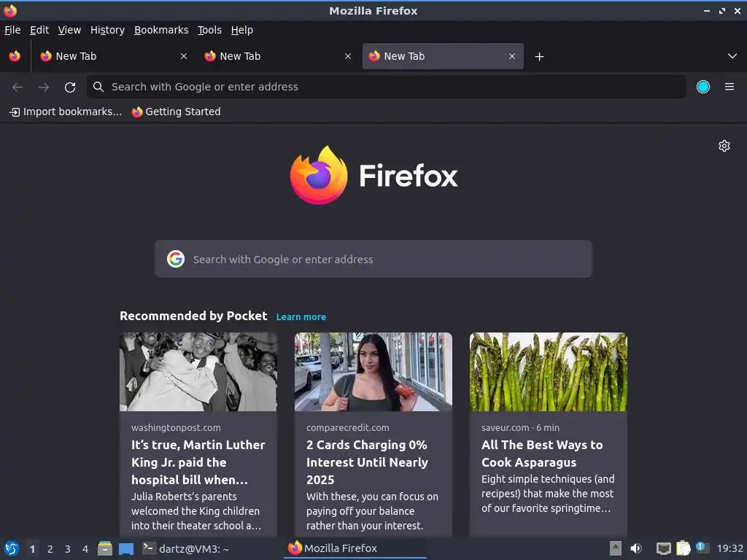747x560 pixels.
Task: Open the network tray icon
Action: [663, 548]
